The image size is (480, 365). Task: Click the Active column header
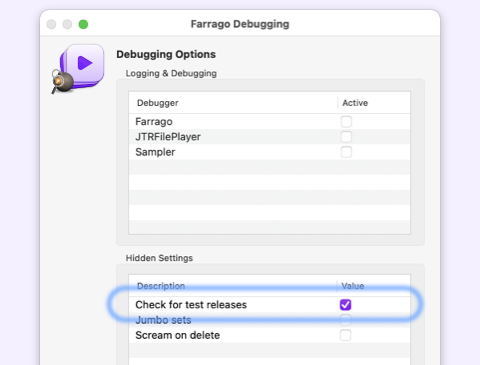tap(374, 103)
